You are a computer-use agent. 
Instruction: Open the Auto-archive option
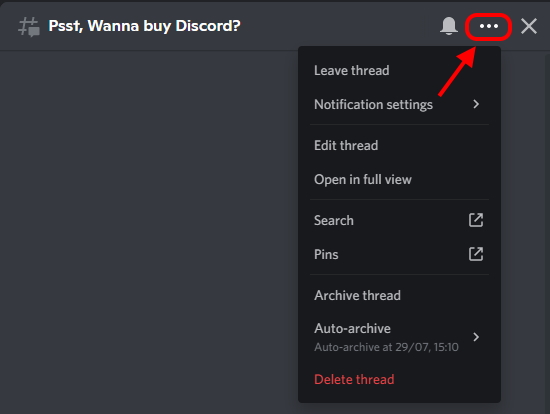(x=399, y=337)
